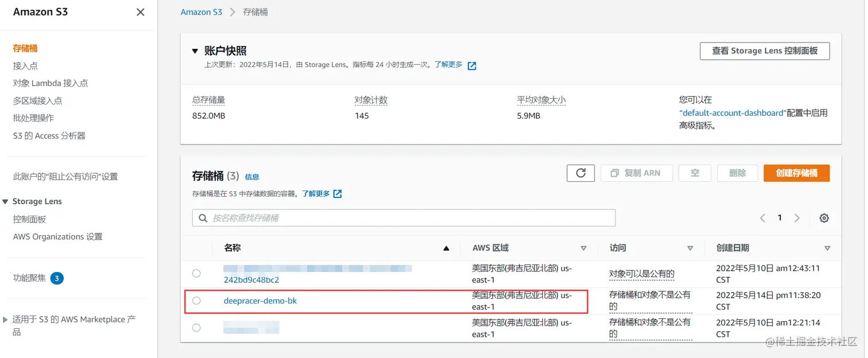
Task: Sort by 名称 column ascending arrow
Action: click(446, 248)
